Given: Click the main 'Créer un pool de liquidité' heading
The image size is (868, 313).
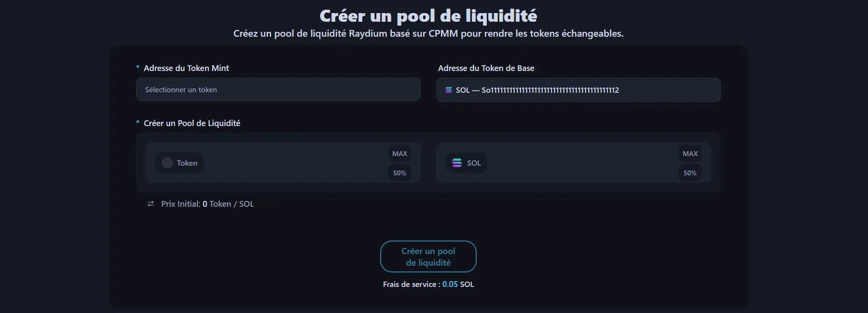Looking at the screenshot, I should click(x=428, y=16).
